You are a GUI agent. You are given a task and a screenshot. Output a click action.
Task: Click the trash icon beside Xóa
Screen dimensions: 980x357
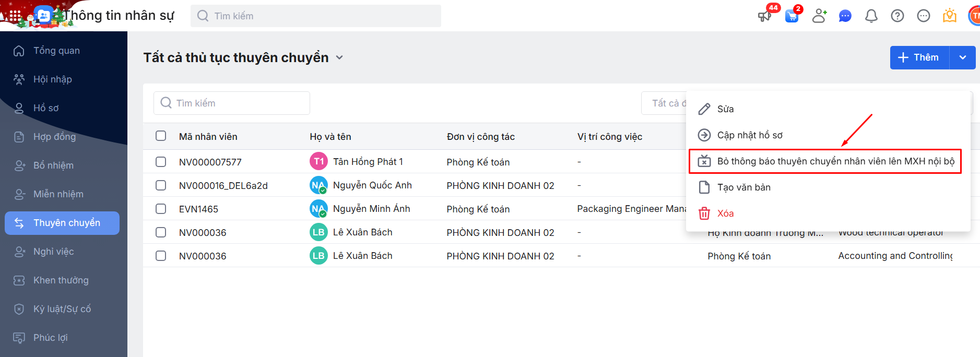point(704,213)
